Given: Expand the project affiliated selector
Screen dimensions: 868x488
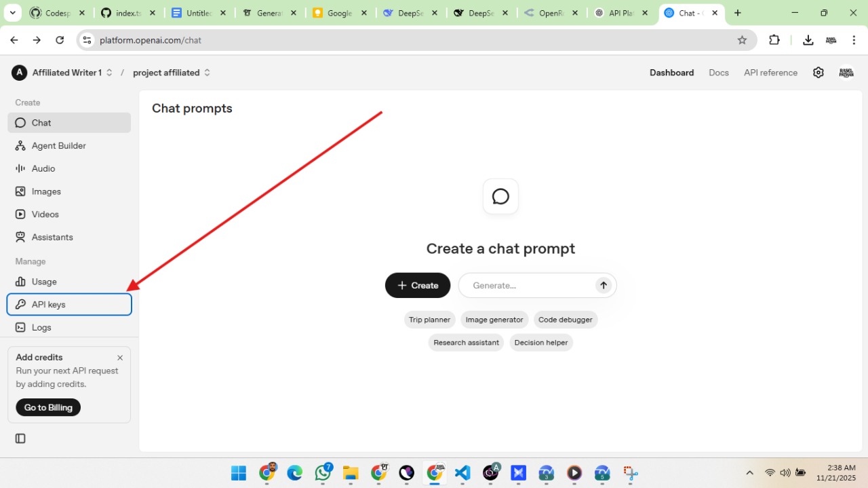Looking at the screenshot, I should pyautogui.click(x=171, y=73).
